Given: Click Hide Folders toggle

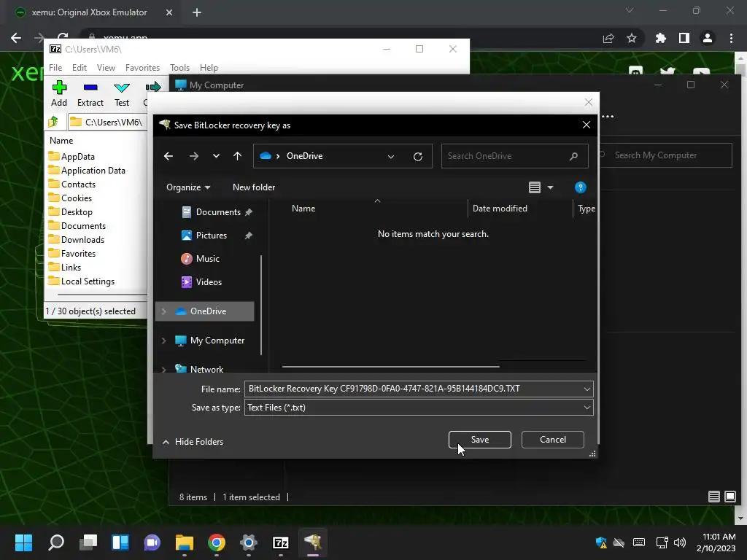Looking at the screenshot, I should 193,442.
